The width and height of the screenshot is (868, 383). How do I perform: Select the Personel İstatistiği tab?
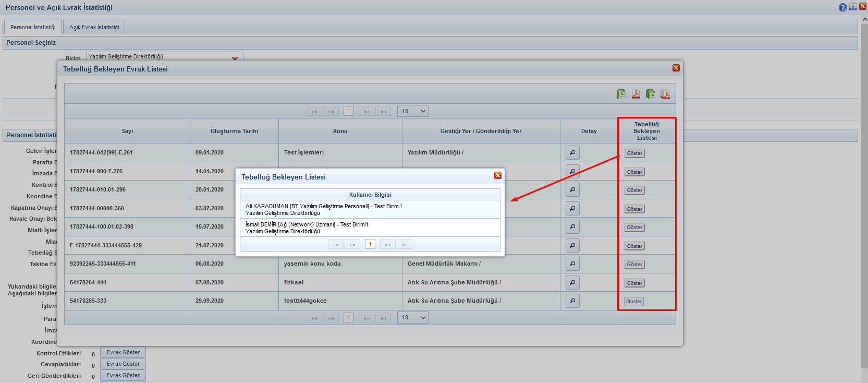33,27
